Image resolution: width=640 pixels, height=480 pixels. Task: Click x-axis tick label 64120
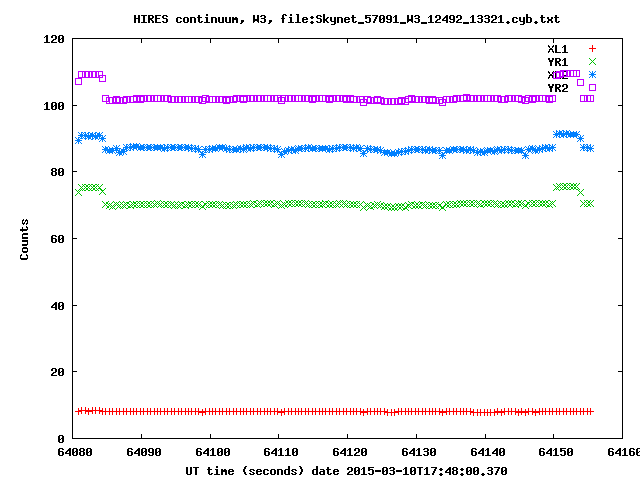tap(350, 452)
